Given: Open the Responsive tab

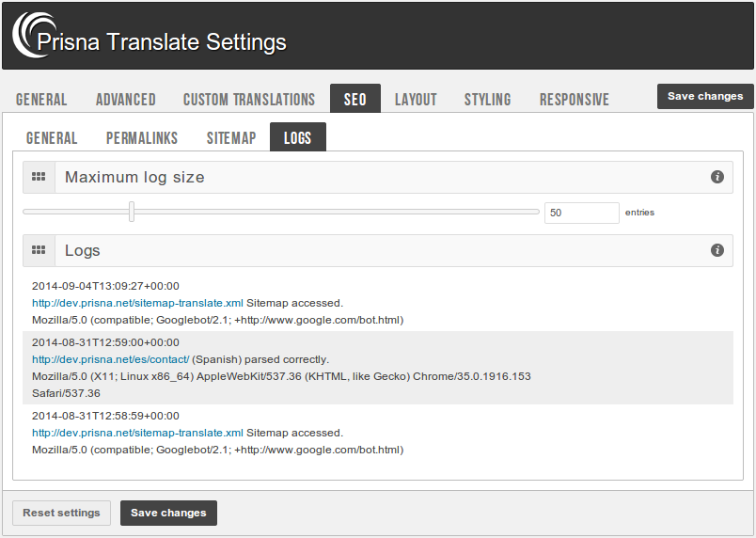Looking at the screenshot, I should (x=574, y=99).
